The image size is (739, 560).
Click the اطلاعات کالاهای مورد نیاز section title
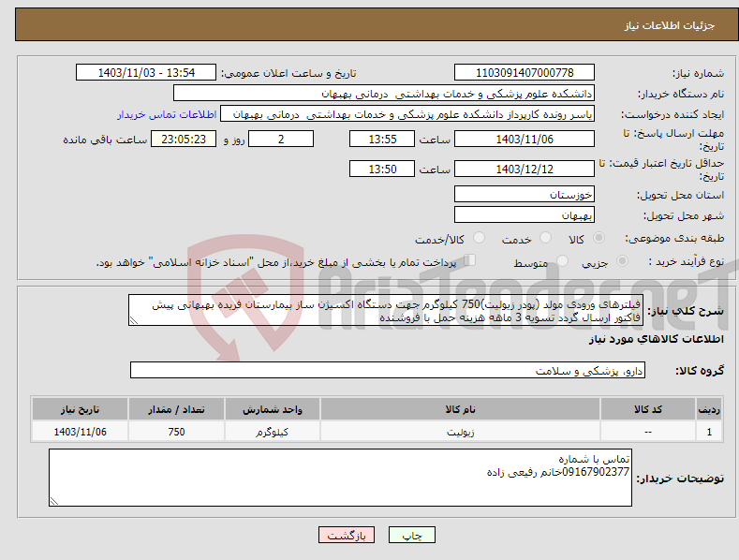tap(656, 339)
